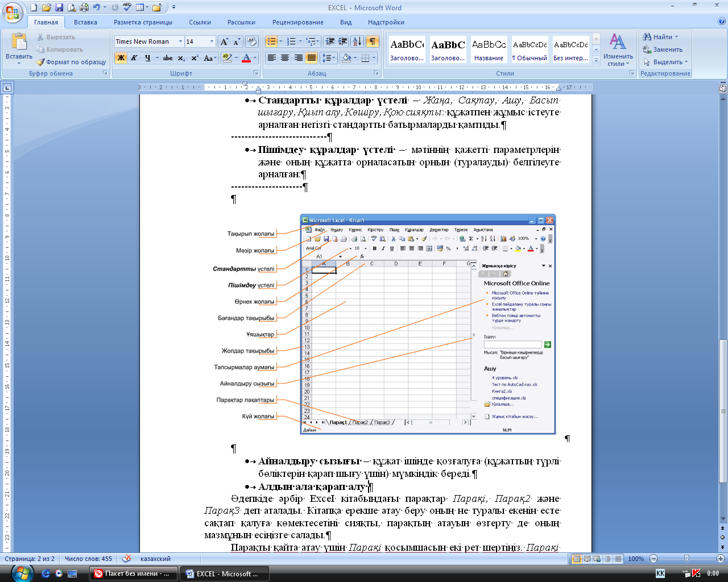Apply strikethrough formatting
The width and height of the screenshot is (728, 582).
[167, 58]
